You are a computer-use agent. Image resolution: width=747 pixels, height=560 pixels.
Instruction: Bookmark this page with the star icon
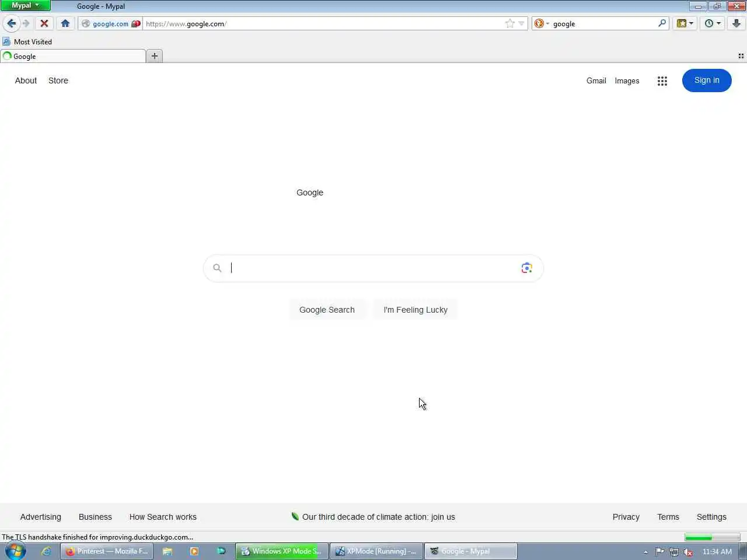pyautogui.click(x=510, y=23)
